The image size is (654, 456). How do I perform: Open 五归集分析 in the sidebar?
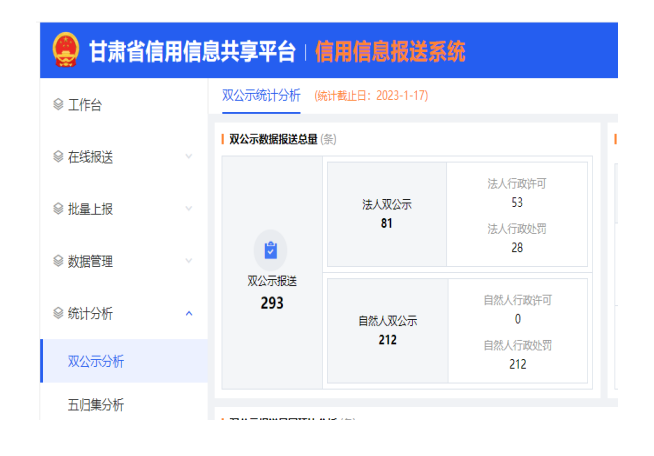pos(96,405)
